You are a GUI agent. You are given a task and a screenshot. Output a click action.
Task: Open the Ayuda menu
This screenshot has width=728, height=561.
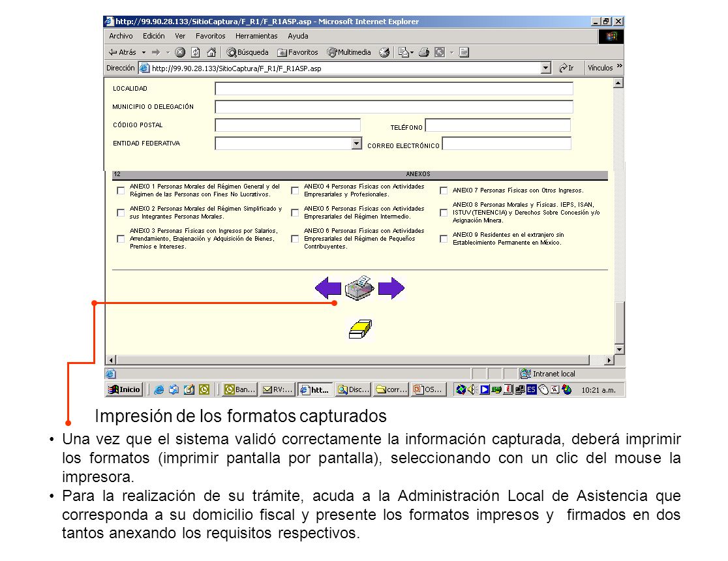pos(298,37)
